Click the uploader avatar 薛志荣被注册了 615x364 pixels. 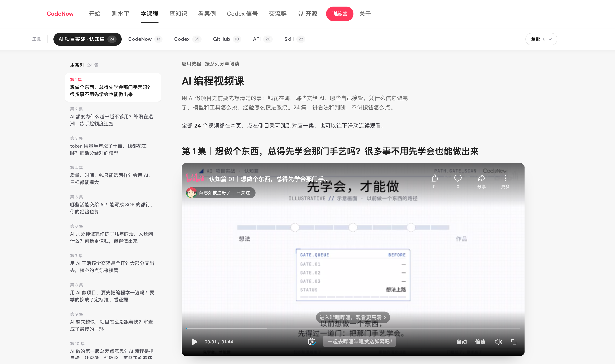pos(192,193)
